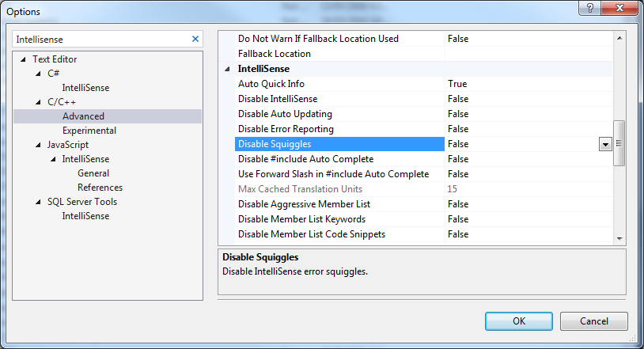Collapse the JavaScript tree node
Screen dimensions: 644x349
38,145
